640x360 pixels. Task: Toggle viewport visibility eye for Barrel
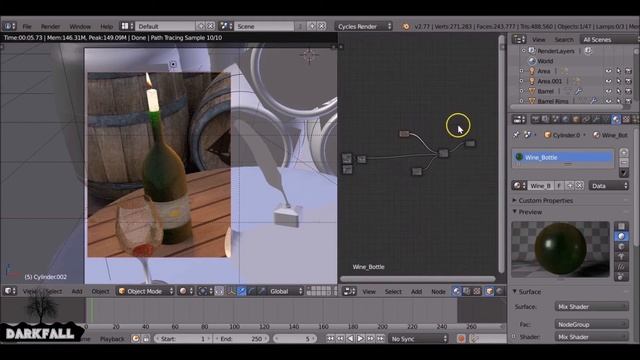[x=608, y=91]
